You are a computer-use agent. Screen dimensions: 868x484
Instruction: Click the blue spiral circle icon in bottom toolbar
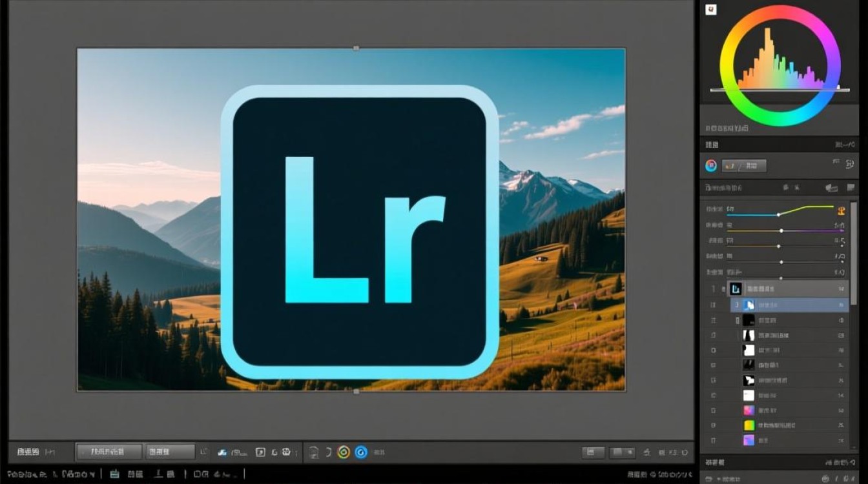(361, 452)
